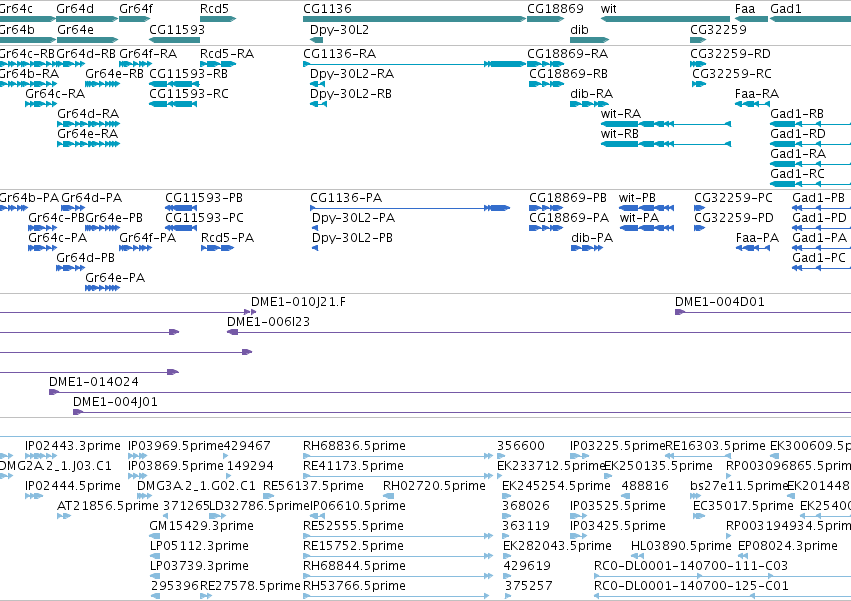Click the Gad1 gene label
851x601 pixels.
(x=785, y=9)
